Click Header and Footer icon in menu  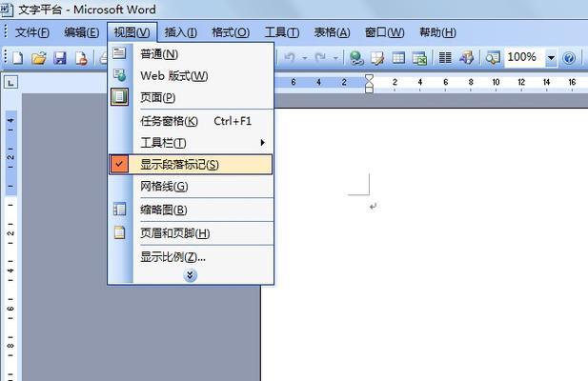[x=119, y=232]
